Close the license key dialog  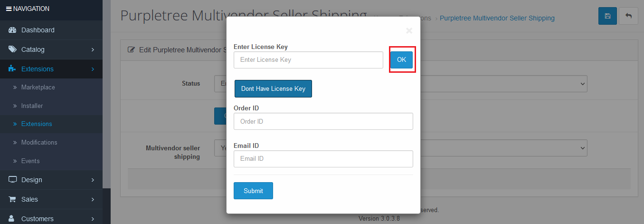tap(409, 31)
